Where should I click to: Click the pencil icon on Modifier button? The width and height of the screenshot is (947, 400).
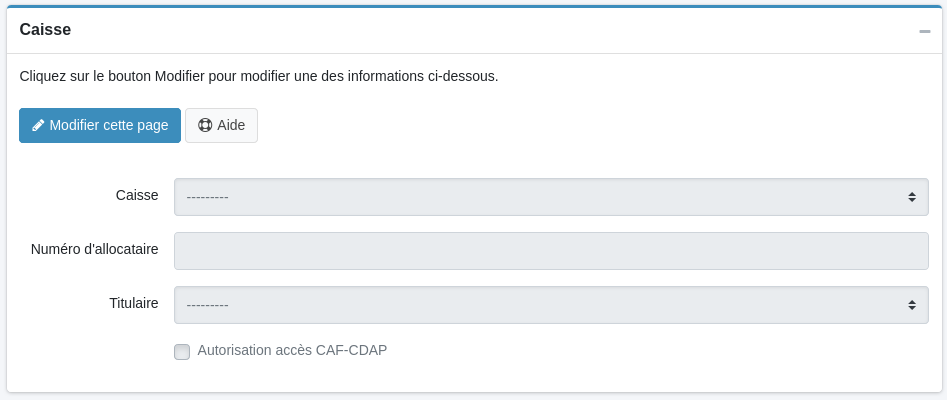38,126
